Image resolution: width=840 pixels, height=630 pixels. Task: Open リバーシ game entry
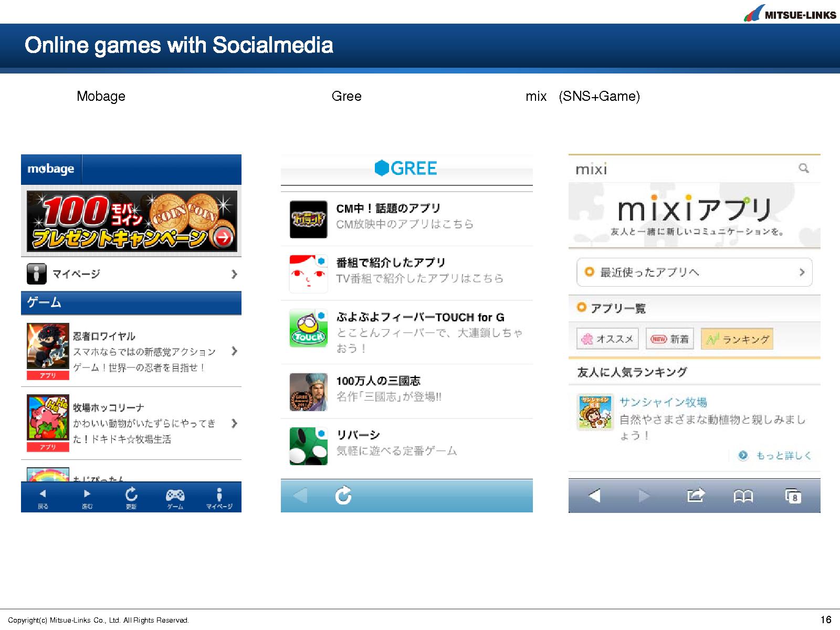tap(407, 446)
